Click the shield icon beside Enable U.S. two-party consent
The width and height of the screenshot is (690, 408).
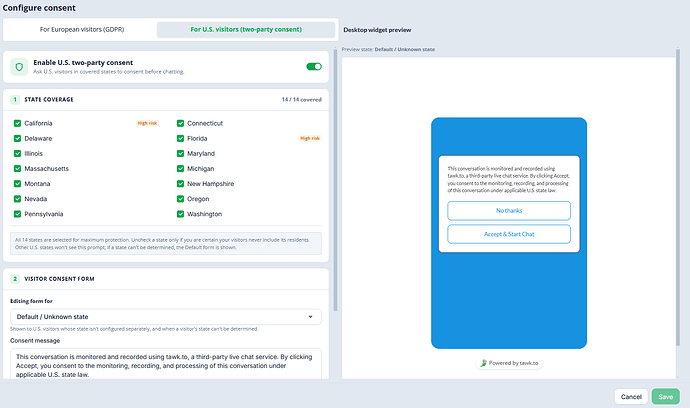(19, 67)
